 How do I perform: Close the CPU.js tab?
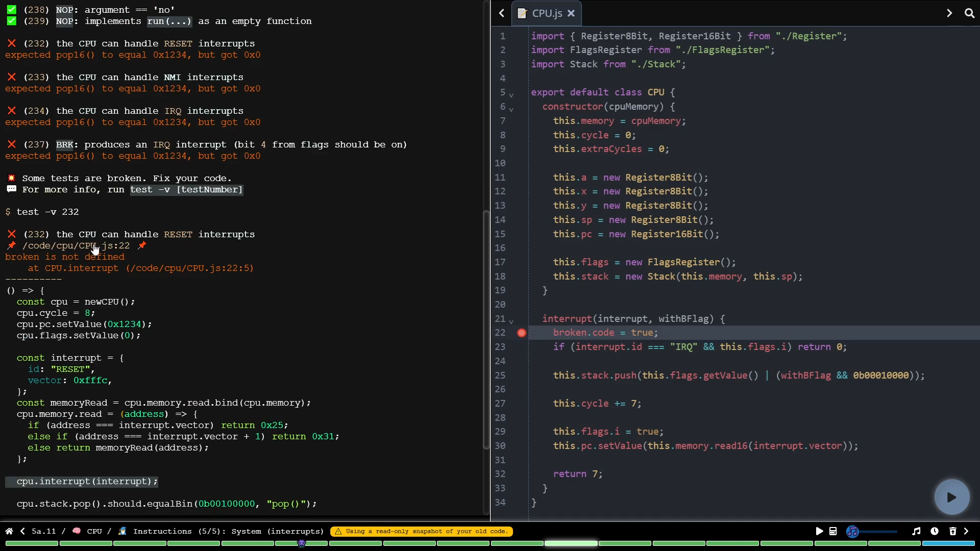[x=571, y=13]
